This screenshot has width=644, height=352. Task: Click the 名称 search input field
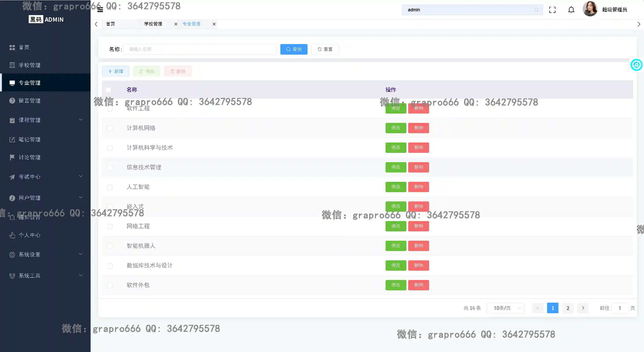click(199, 49)
